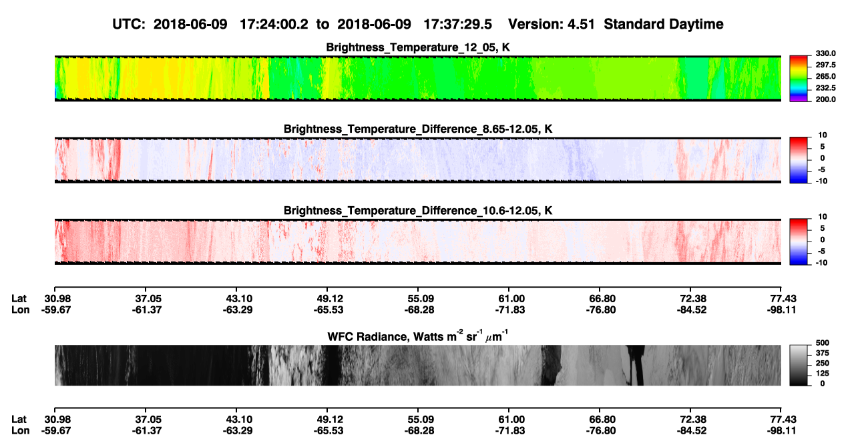
Task: Click the -10 tick of the 10.6-12.05 colorbar
Action: pos(821,263)
